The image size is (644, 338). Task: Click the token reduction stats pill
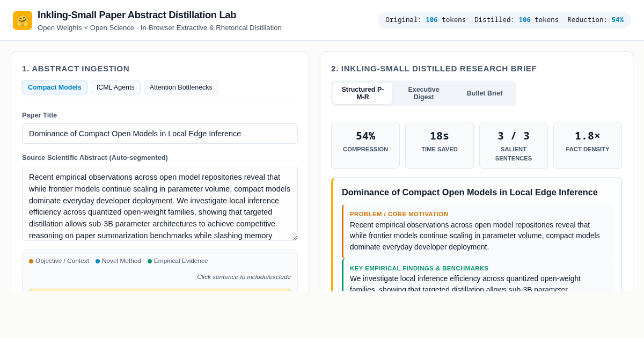click(504, 20)
